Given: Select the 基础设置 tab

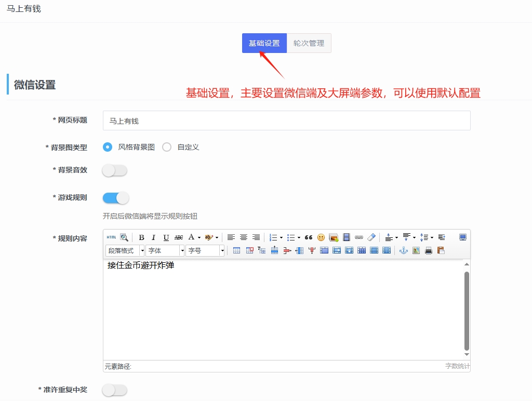Looking at the screenshot, I should coord(264,43).
